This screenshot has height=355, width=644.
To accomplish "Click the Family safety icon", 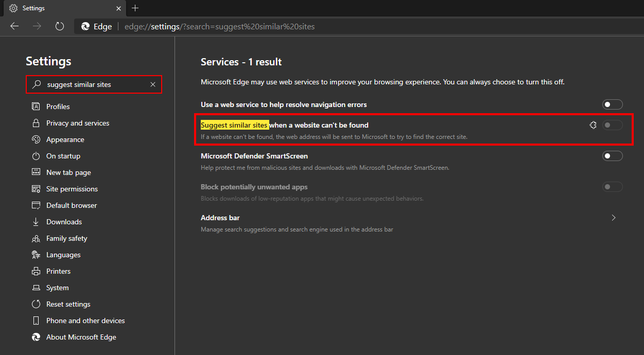I will 36,238.
